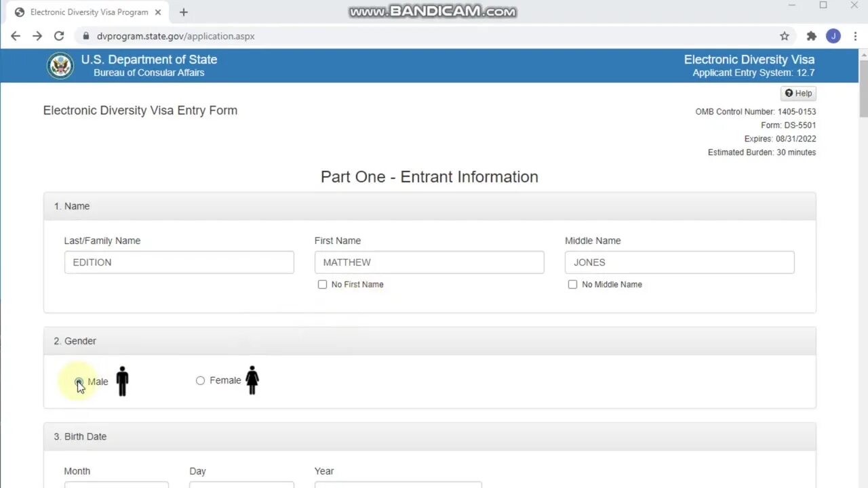Screen dimensions: 868x488
Task: Click the female figure icon
Action: tap(252, 380)
